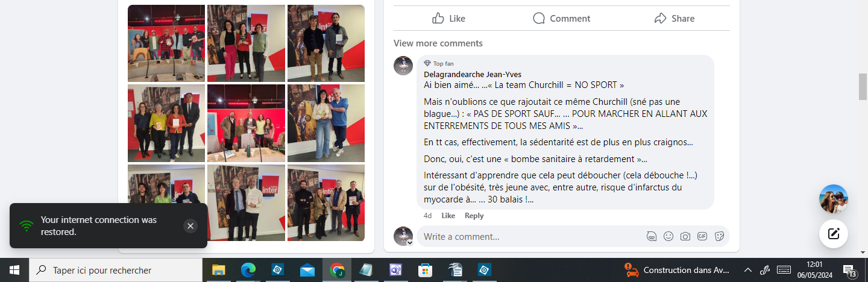Insert a GIF into the comment
This screenshot has width=868, height=282.
tap(702, 237)
